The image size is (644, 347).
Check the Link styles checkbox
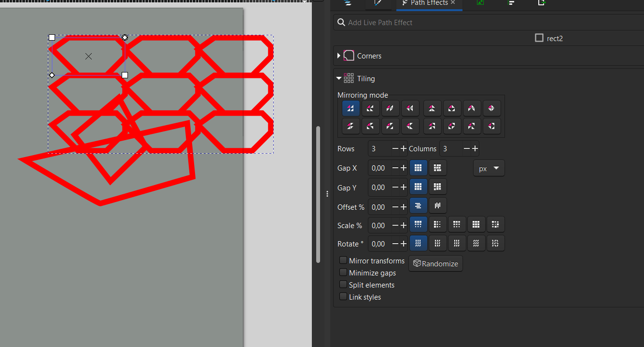click(x=343, y=297)
